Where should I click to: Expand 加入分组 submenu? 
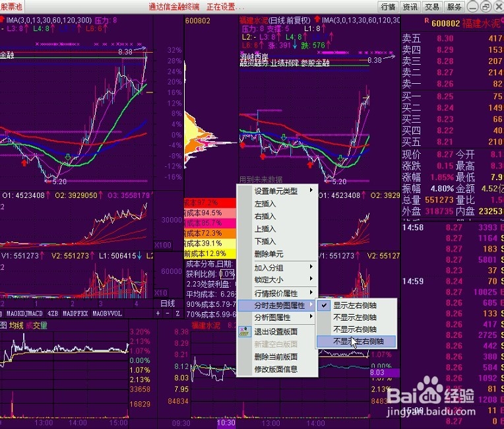(x=277, y=267)
